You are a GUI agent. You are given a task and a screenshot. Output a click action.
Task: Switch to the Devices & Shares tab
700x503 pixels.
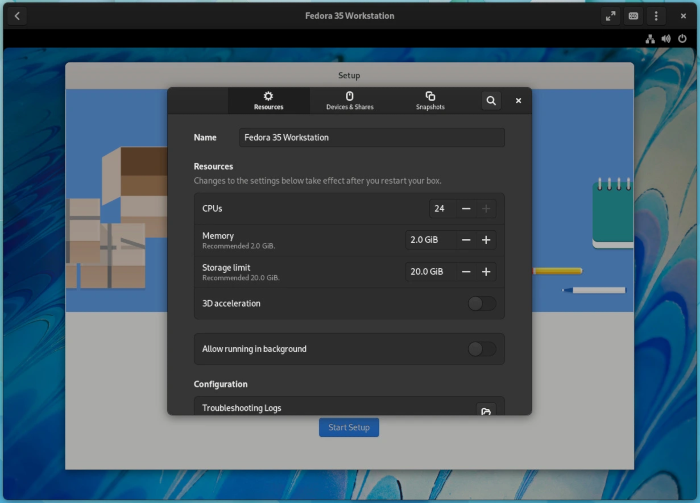click(x=349, y=101)
